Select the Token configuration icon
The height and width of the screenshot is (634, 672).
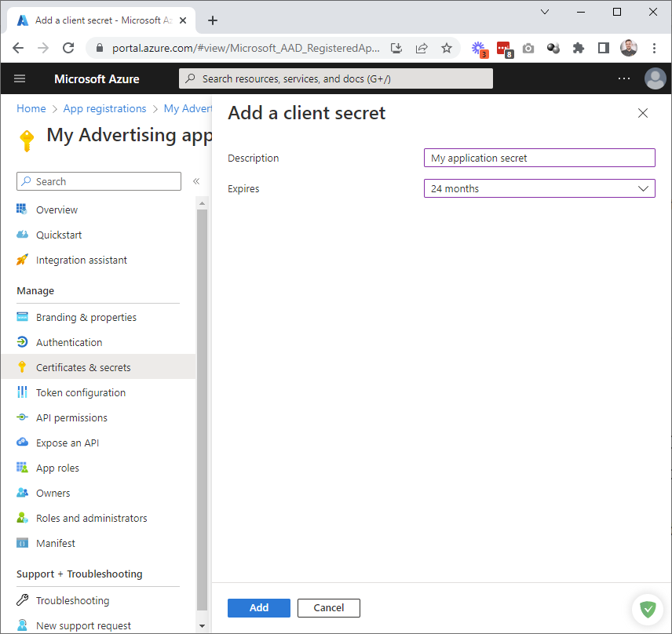point(22,392)
